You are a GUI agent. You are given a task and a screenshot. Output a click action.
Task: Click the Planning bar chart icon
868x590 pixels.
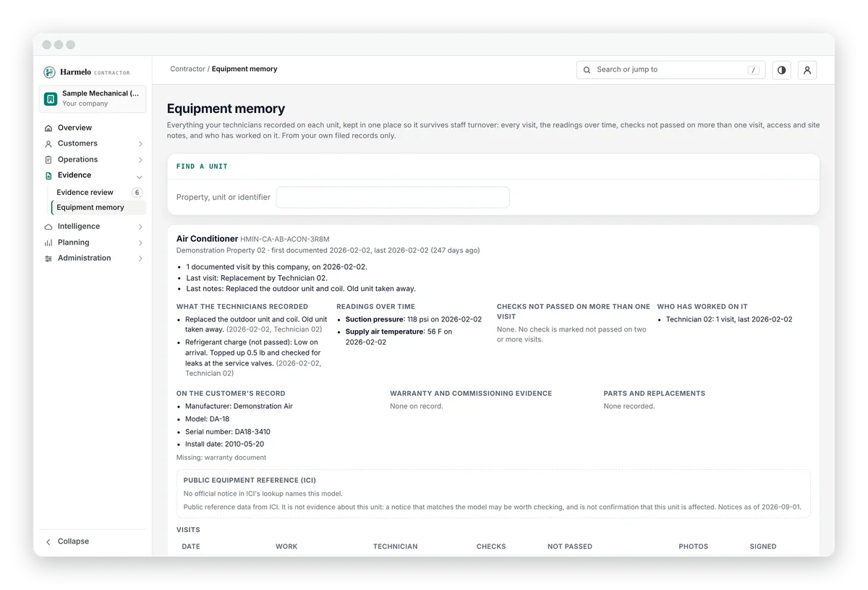point(48,243)
